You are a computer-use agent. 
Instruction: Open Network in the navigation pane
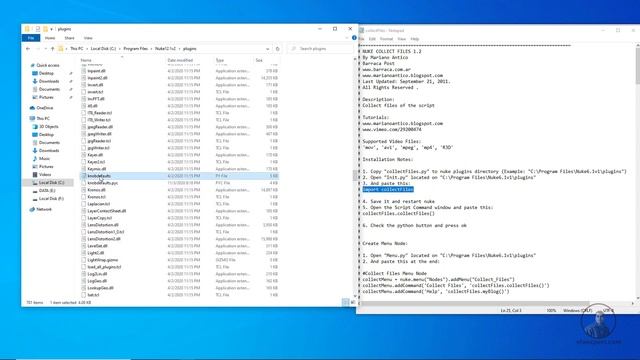click(40, 209)
